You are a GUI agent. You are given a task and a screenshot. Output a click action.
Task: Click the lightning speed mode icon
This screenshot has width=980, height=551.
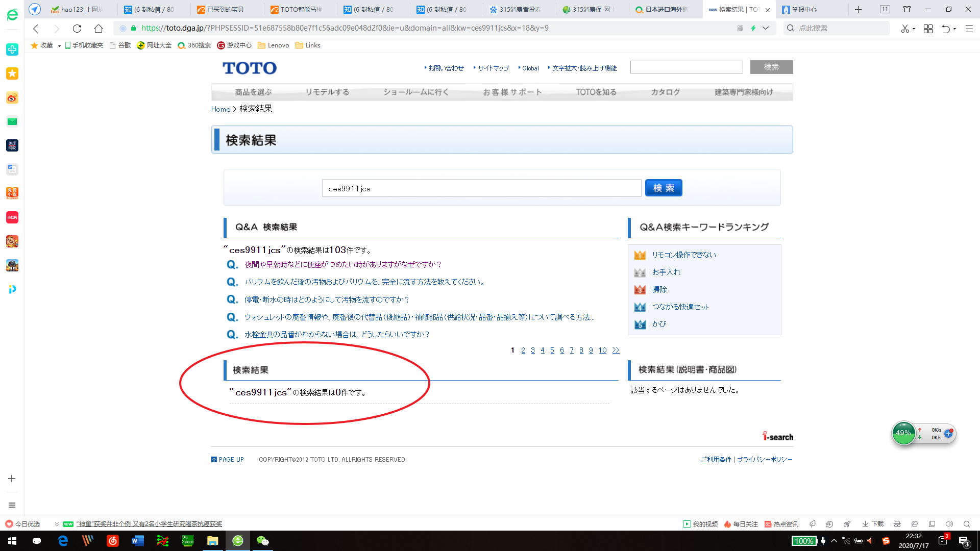click(x=753, y=29)
